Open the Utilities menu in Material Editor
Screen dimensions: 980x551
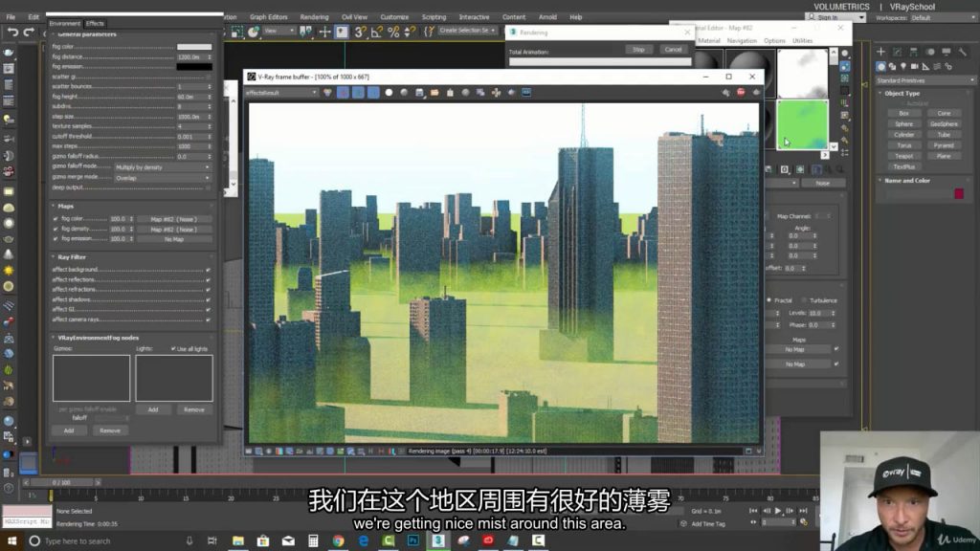point(803,41)
